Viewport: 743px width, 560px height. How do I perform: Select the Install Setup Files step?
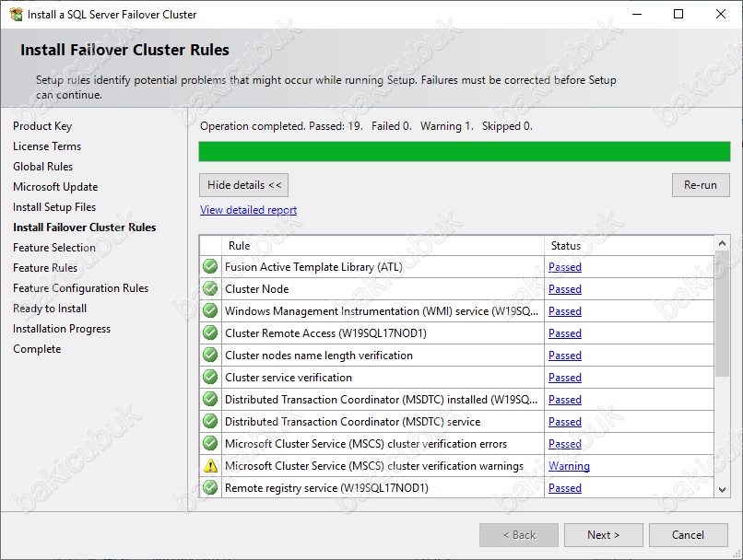click(54, 207)
